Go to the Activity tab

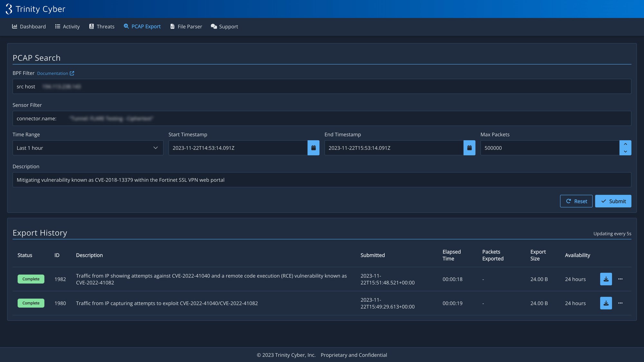click(x=67, y=26)
